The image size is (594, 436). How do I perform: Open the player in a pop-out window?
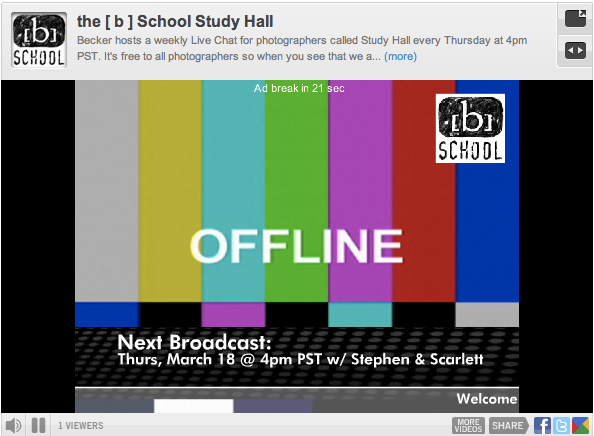pos(575,18)
